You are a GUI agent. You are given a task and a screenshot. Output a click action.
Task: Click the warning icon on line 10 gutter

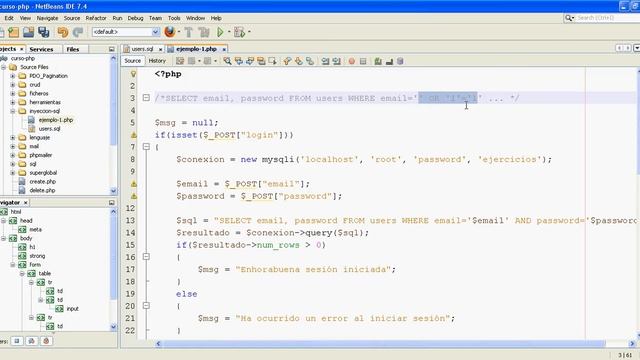tap(133, 184)
